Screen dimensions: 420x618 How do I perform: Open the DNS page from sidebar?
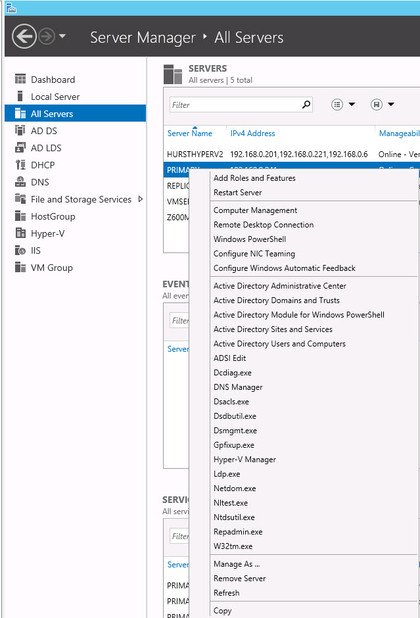[40, 182]
